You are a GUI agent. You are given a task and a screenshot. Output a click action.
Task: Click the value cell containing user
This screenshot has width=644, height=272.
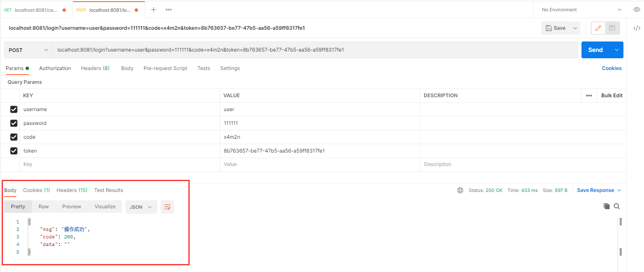pos(320,109)
